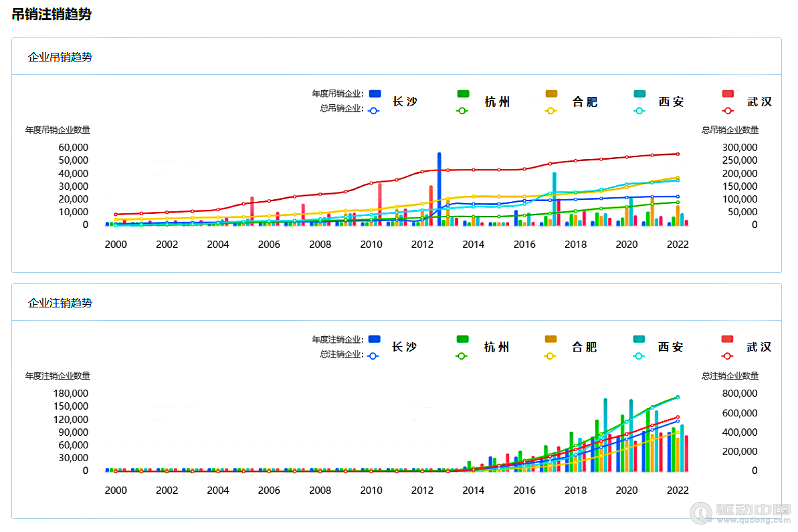Toggle 杭州 green bar legend in 吊销 chart
This screenshot has width=798, height=532.
(x=462, y=94)
